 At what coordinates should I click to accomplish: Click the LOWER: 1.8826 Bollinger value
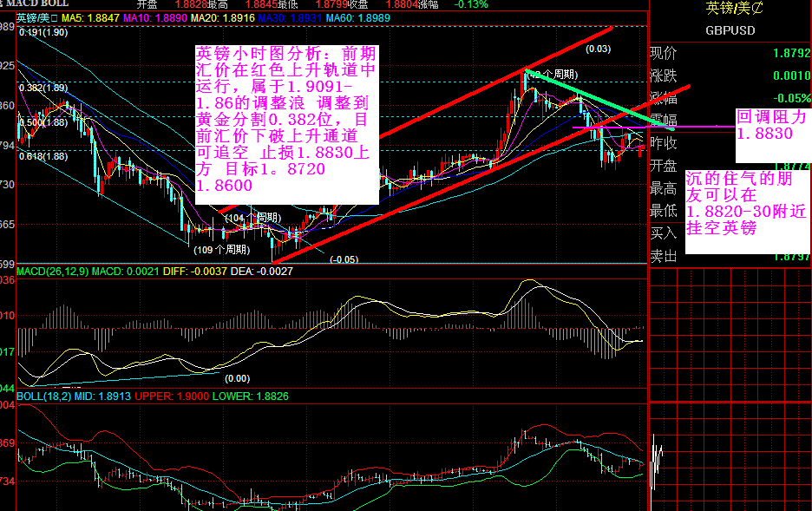coord(250,396)
